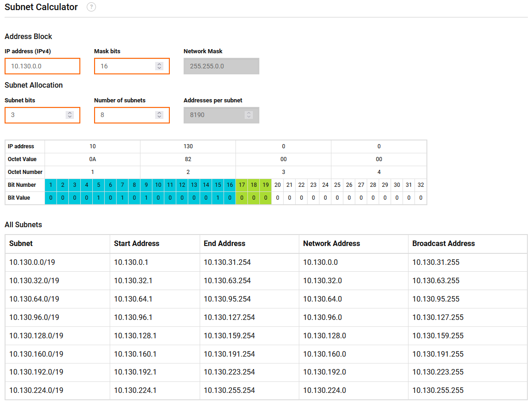Screen dimensions: 532x403
Task: Click the Number of subnets spinner arrows
Action: pos(159,115)
